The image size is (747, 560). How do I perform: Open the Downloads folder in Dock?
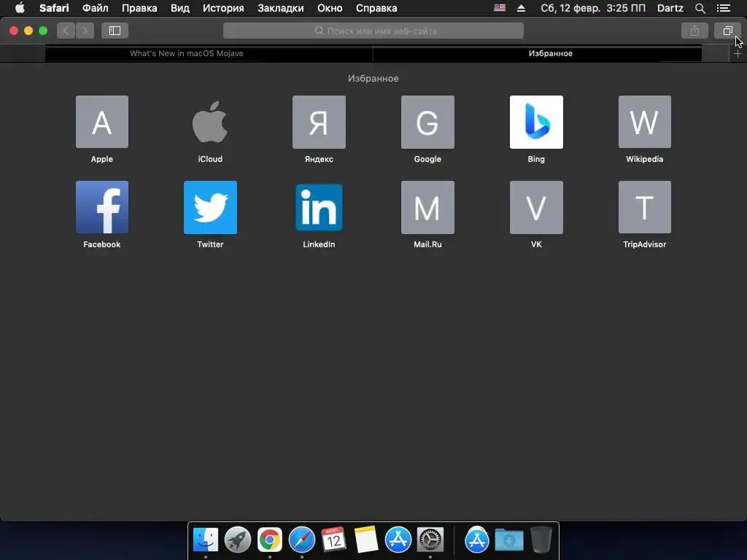tap(508, 540)
